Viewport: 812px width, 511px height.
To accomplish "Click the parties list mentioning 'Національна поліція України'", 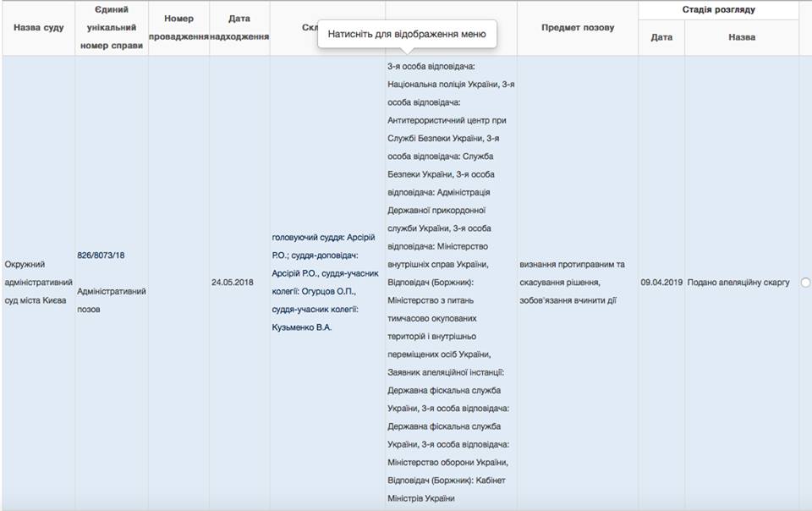I will point(448,85).
